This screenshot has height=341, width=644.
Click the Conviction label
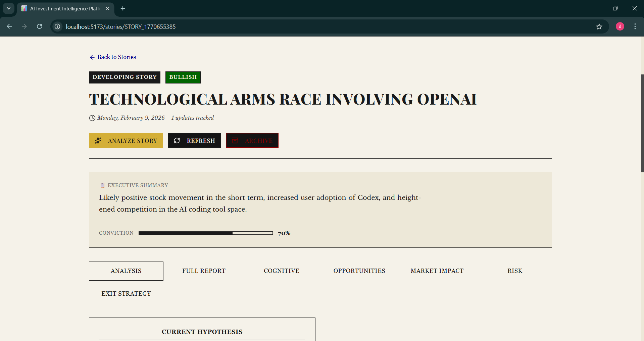tap(116, 233)
